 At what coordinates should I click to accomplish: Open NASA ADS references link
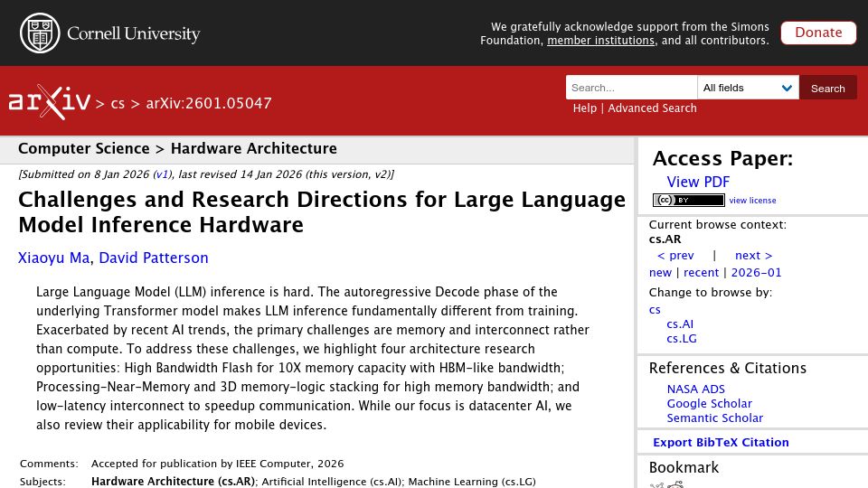coord(696,389)
